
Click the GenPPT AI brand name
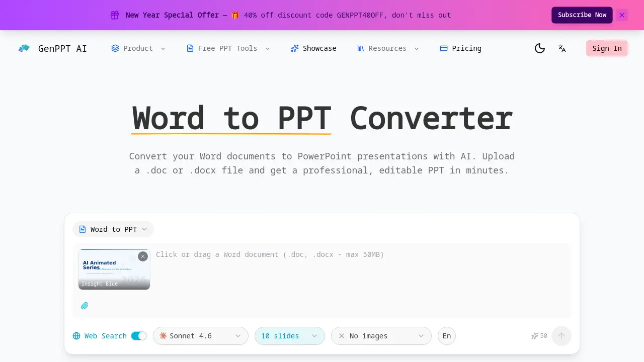[x=62, y=48]
